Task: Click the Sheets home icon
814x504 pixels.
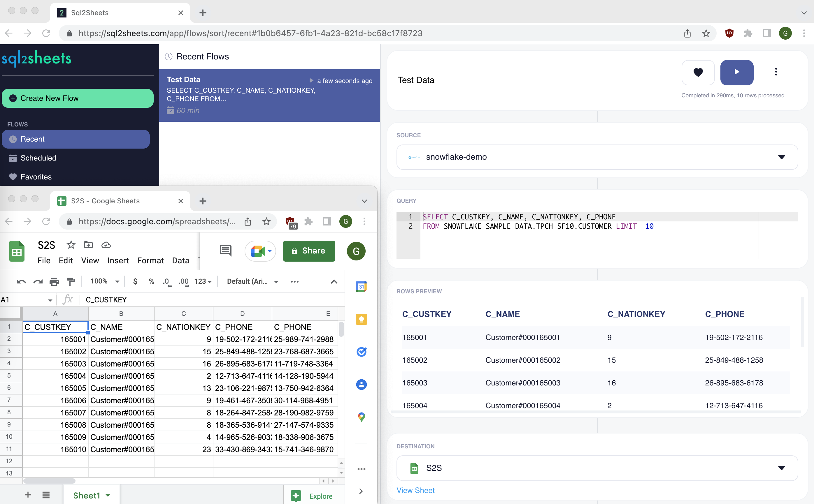Action: (17, 251)
